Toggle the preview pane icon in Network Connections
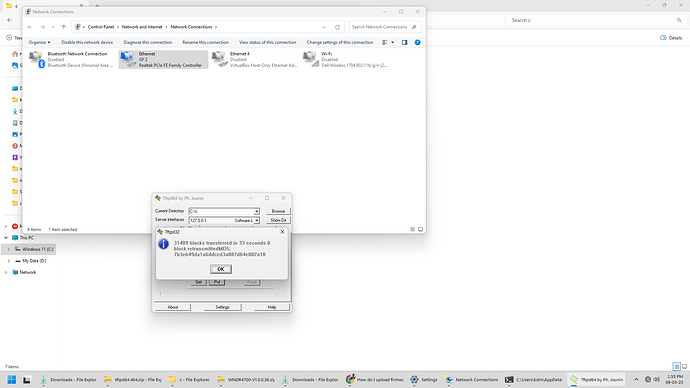Image resolution: width=690 pixels, height=388 pixels. click(x=404, y=42)
